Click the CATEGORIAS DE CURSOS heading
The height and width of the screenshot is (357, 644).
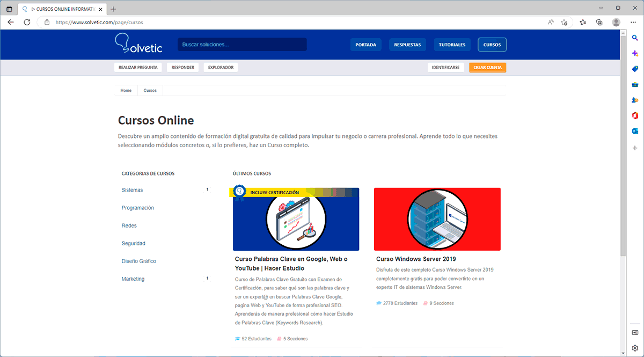pos(148,173)
